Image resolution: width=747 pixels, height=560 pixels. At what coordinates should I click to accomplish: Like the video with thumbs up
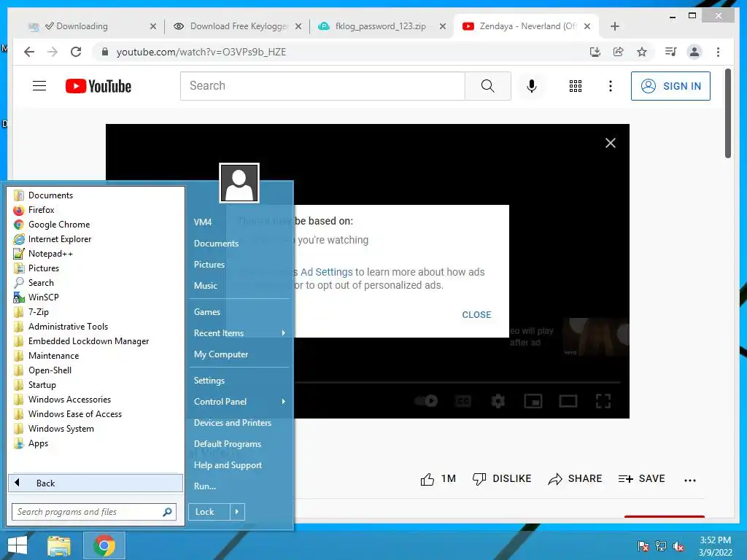438,479
